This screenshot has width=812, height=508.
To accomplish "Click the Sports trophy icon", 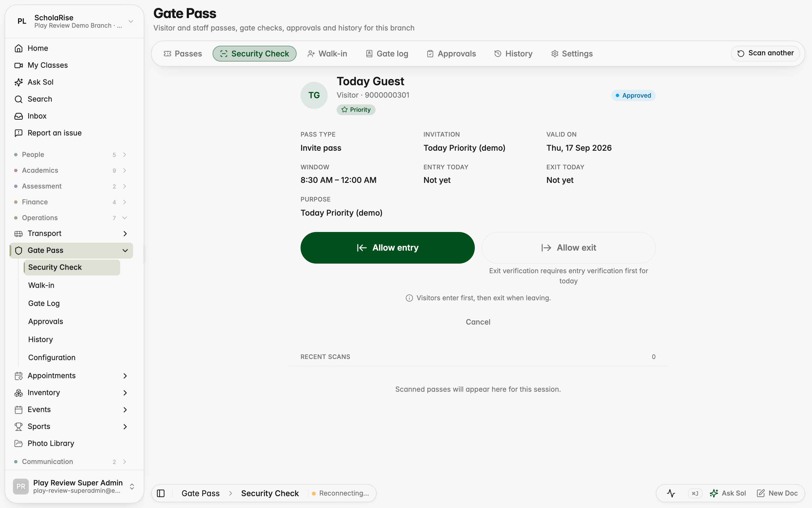I will (18, 426).
